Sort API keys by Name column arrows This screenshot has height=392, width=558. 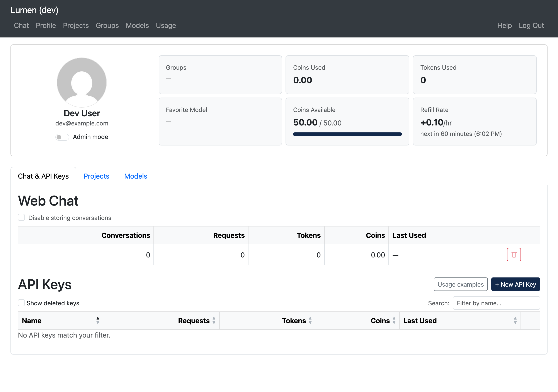[x=98, y=321]
